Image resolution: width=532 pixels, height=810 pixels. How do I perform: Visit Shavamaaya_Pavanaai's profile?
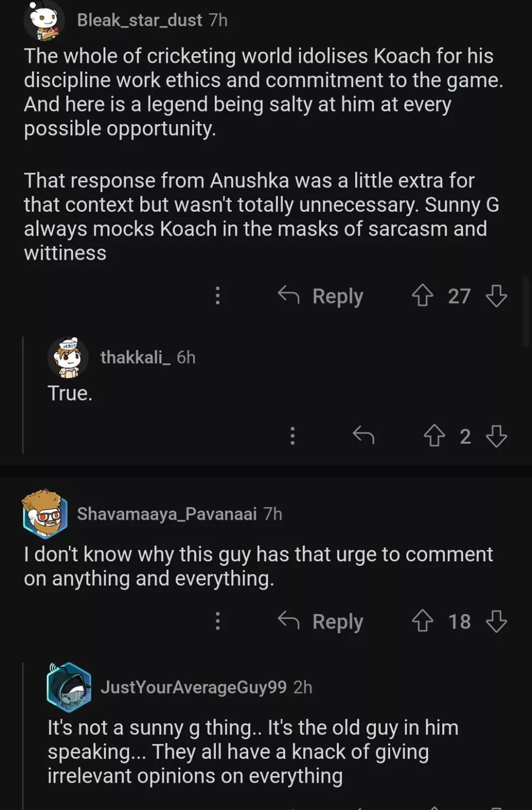167,514
